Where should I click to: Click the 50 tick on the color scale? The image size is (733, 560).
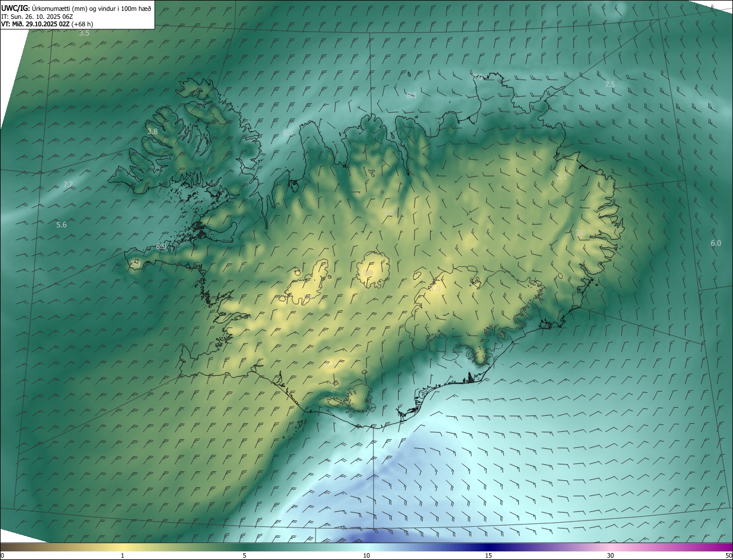(x=728, y=556)
